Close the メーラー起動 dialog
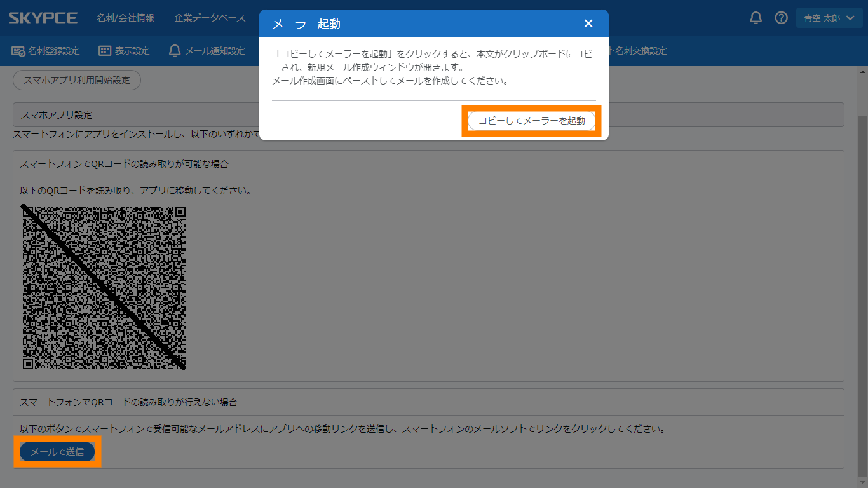This screenshot has width=868, height=488. (588, 24)
